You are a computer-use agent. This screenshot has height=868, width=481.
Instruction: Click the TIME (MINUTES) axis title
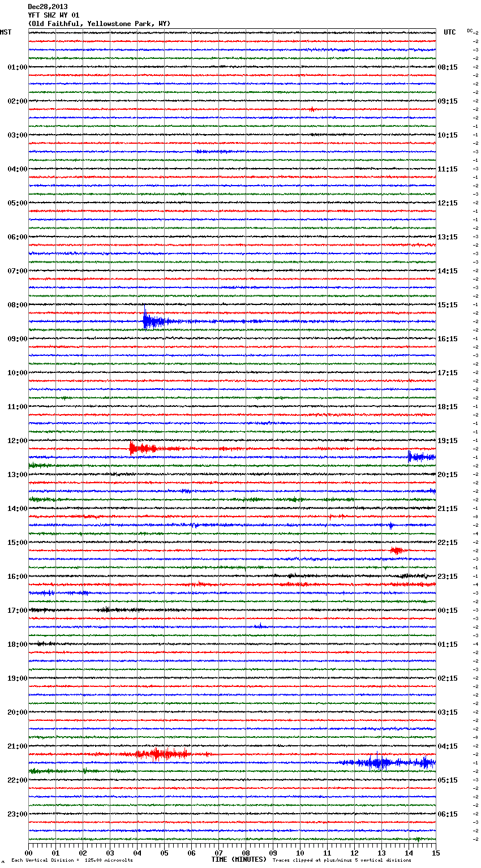click(x=239, y=860)
